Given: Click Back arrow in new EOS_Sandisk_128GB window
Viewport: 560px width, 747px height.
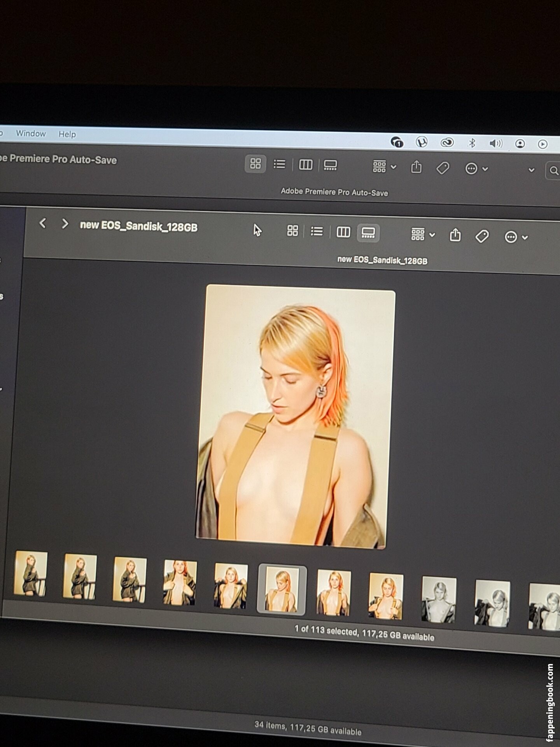Looking at the screenshot, I should (43, 223).
